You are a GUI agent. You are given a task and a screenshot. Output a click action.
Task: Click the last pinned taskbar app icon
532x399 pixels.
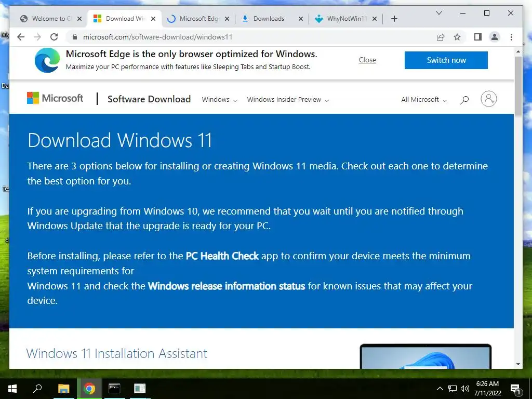140,389
